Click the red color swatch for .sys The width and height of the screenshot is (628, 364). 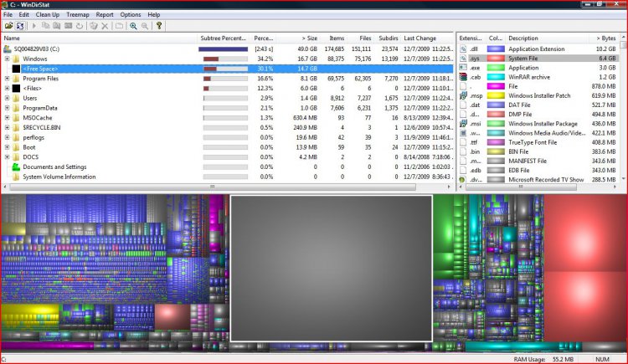click(496, 59)
